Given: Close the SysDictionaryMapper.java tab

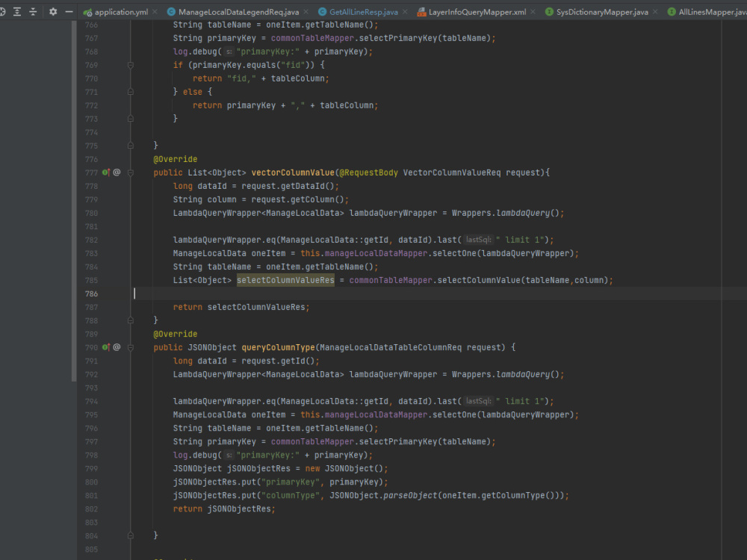Looking at the screenshot, I should pos(655,12).
